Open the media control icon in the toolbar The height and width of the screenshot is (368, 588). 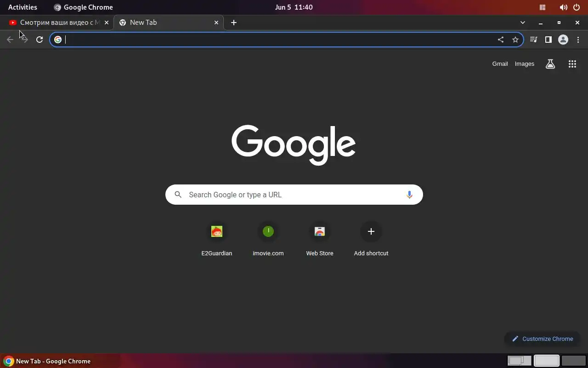point(533,40)
